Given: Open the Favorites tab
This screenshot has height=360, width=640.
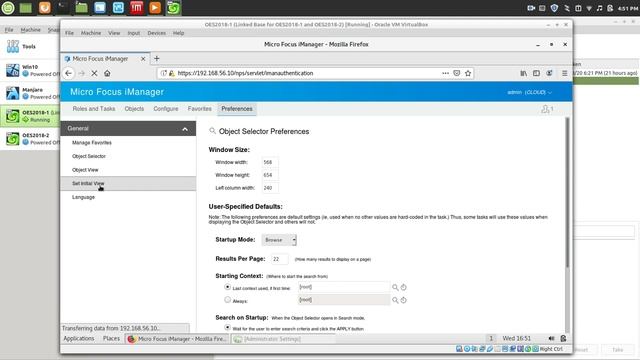Looking at the screenshot, I should click(x=200, y=109).
